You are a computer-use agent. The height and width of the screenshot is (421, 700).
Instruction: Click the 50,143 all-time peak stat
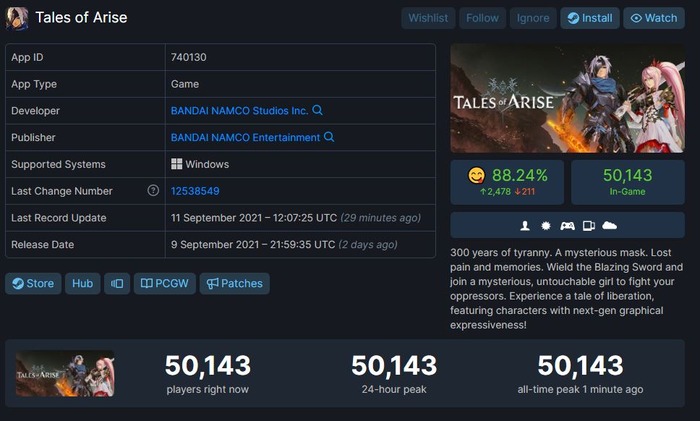point(580,373)
